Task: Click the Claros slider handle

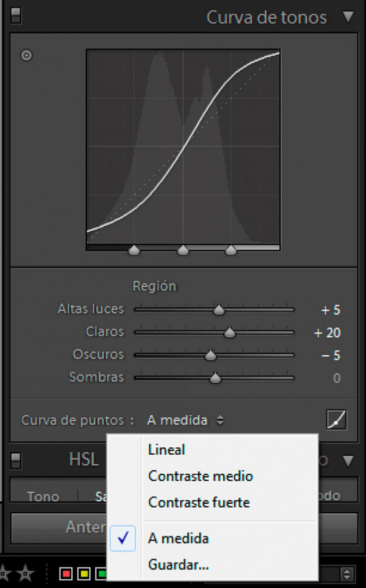Action: [x=230, y=333]
